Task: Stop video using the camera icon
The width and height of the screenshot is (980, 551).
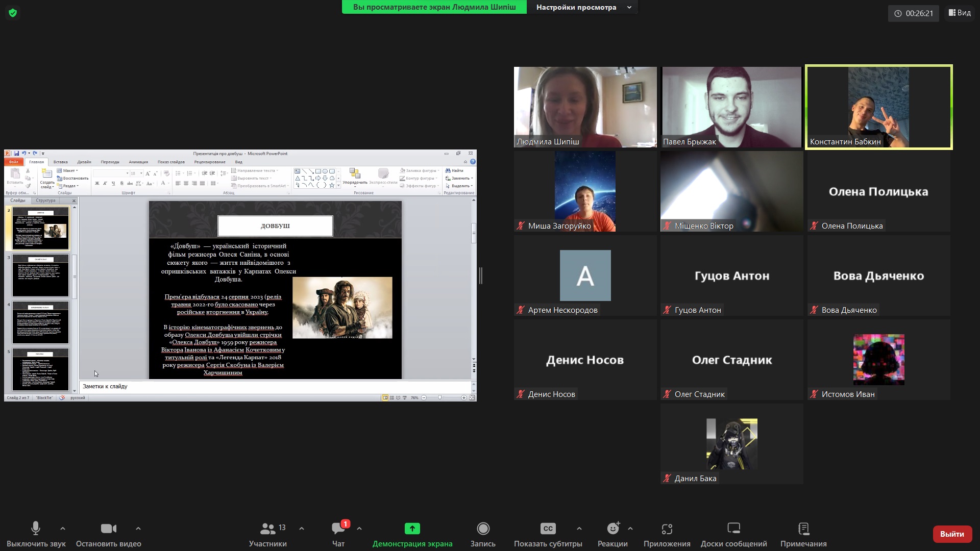Action: click(x=108, y=529)
